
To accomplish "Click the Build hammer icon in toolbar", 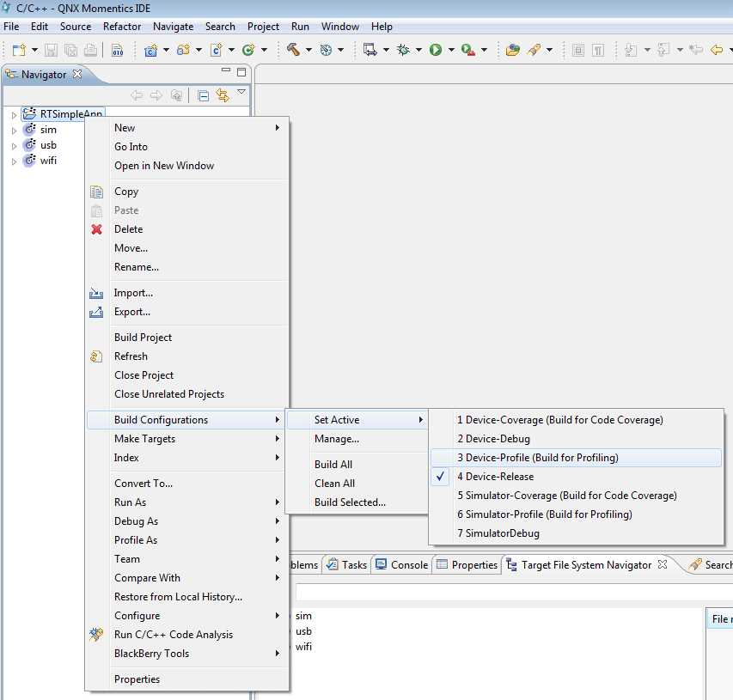I will [x=294, y=50].
